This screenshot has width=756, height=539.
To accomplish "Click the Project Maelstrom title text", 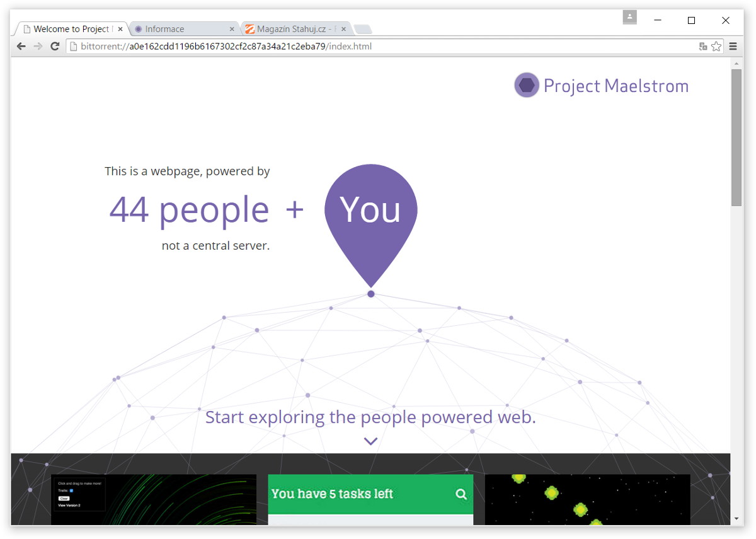I will (616, 86).
